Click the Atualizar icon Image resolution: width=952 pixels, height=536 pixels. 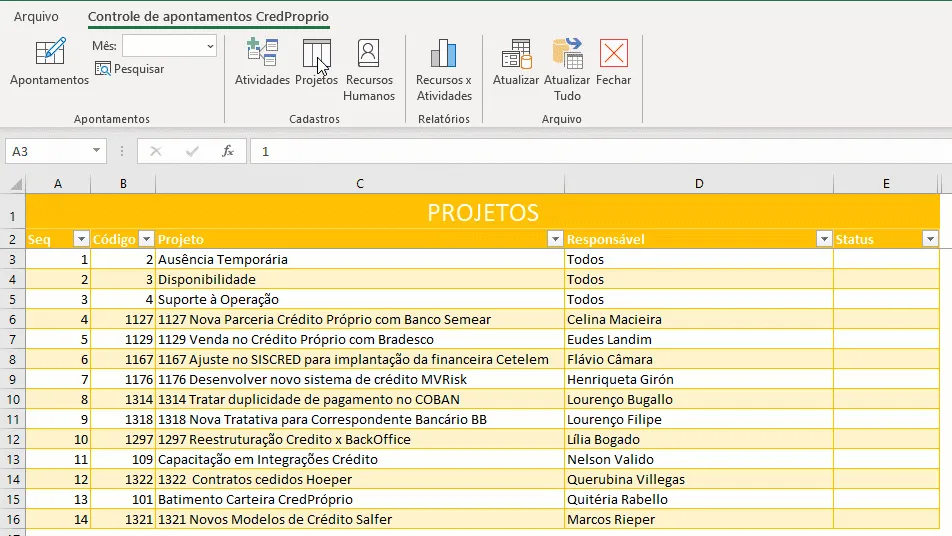[x=516, y=53]
